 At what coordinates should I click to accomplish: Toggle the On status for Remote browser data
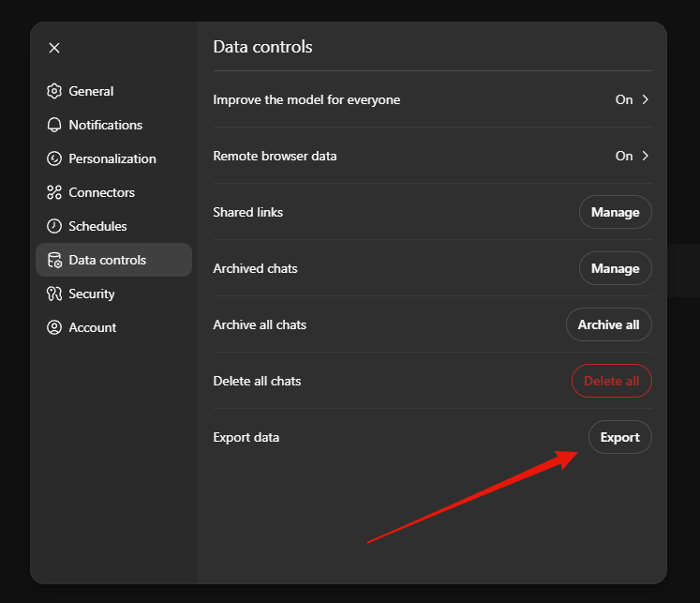pyautogui.click(x=623, y=156)
